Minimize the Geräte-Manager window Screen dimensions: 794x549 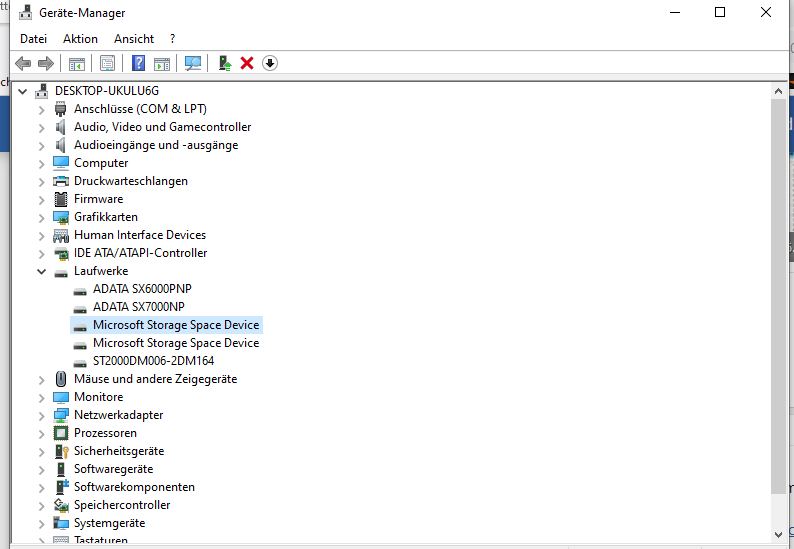point(675,12)
